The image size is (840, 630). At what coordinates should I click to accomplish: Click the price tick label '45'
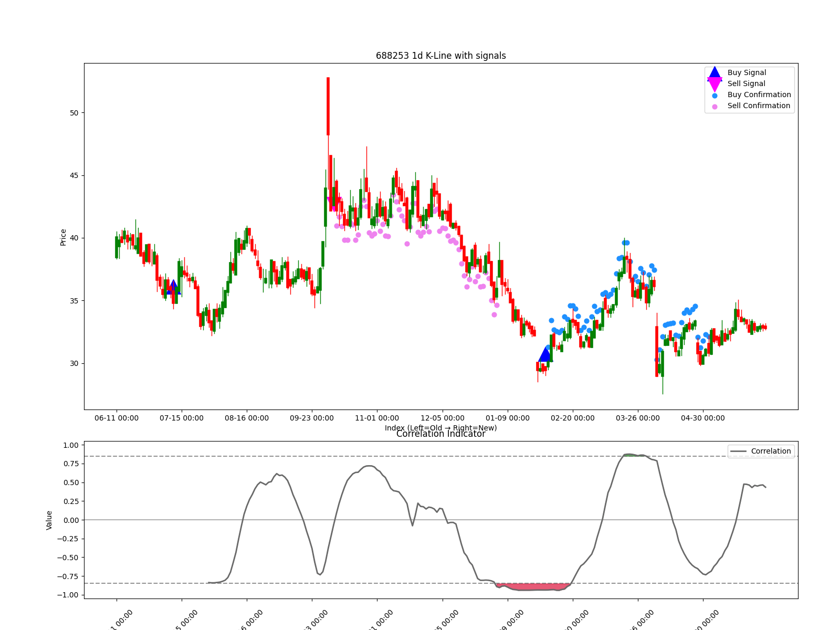pos(74,175)
